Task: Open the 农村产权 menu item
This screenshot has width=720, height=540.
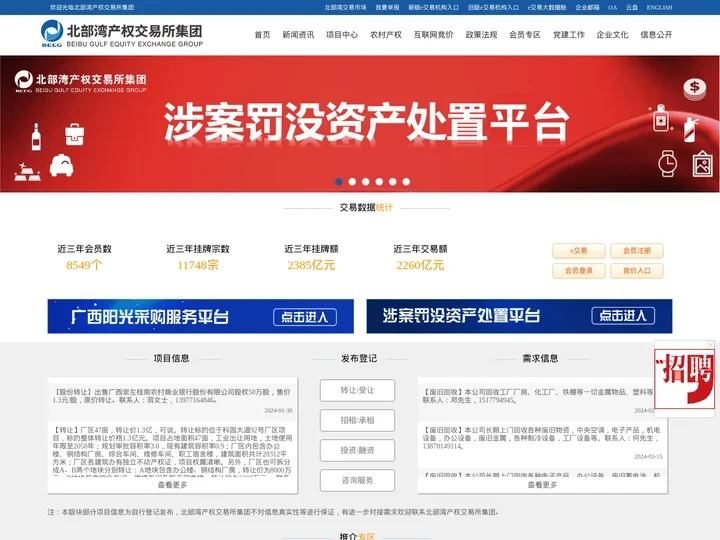Action: pos(386,34)
